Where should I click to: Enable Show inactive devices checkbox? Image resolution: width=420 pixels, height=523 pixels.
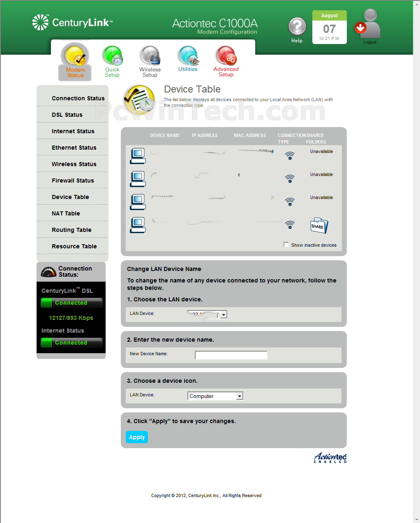click(286, 245)
